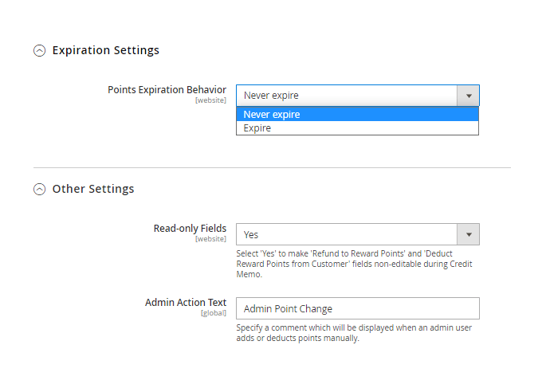
Task: Click the Points Expiration Behavior label
Action: [x=167, y=90]
